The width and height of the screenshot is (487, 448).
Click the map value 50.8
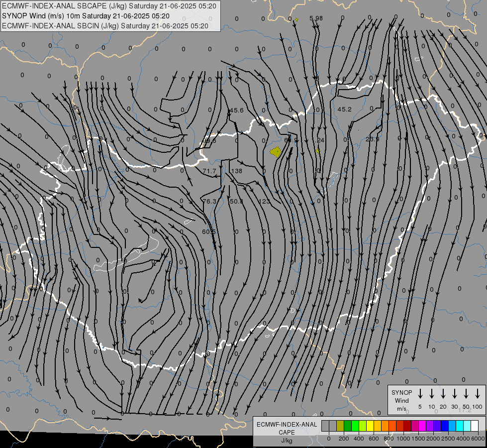click(236, 202)
